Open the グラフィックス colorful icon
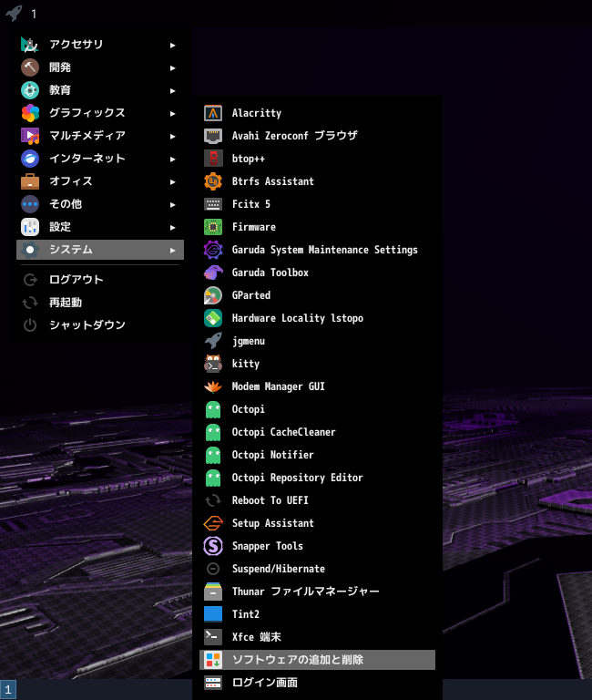This screenshot has height=700, width=592. 30,113
